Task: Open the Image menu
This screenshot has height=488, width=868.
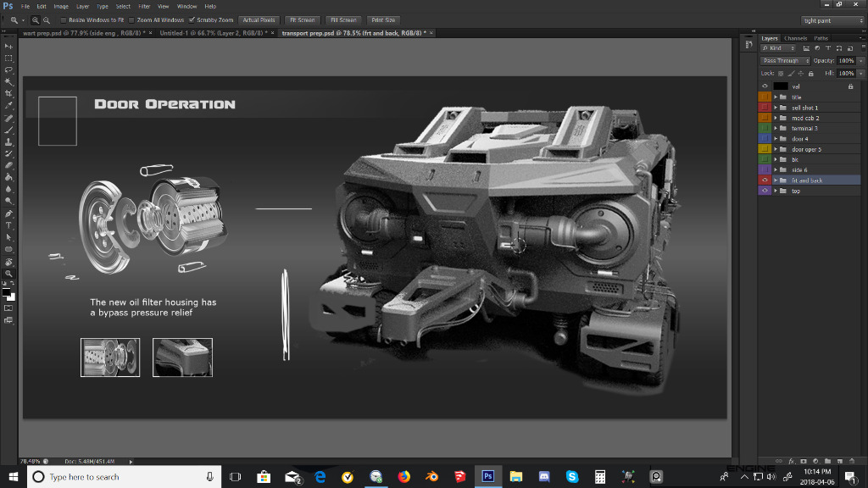Action: tap(61, 7)
